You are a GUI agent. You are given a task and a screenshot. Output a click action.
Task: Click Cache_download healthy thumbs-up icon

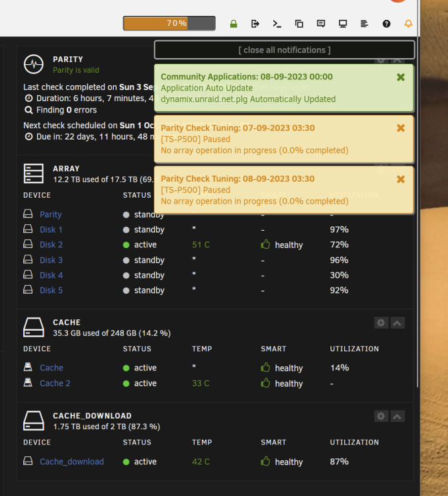coord(265,461)
